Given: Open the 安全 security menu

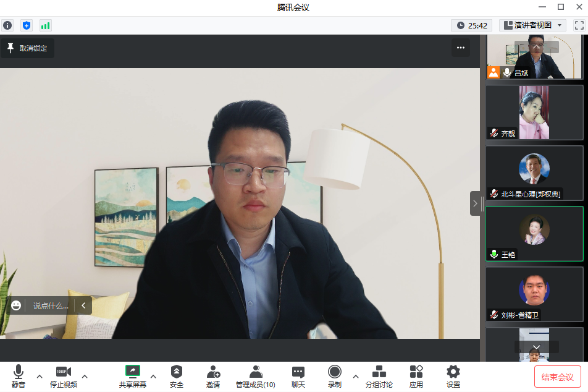Looking at the screenshot, I should click(176, 377).
